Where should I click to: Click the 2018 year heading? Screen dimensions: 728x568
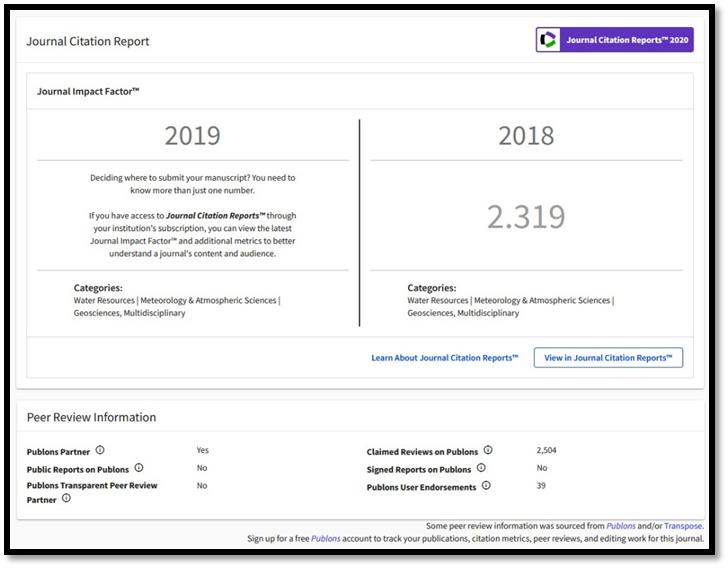click(x=526, y=136)
